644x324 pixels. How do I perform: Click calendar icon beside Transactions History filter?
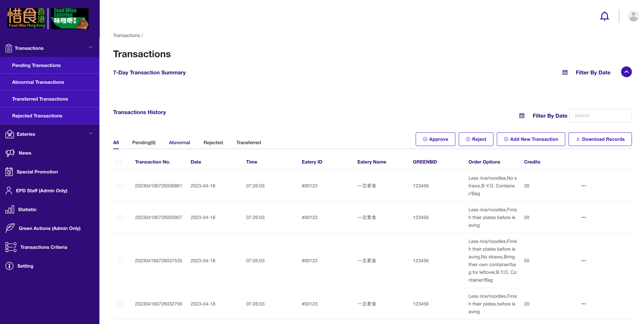[x=522, y=116]
